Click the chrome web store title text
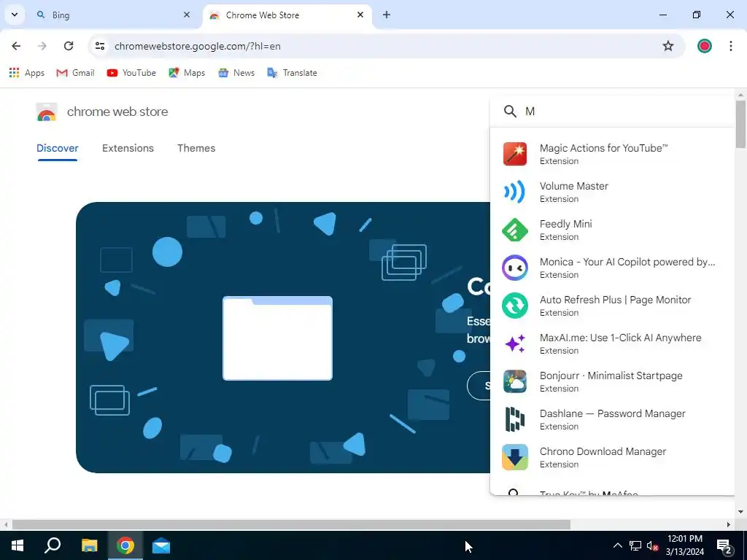The image size is (747, 560). 117,112
